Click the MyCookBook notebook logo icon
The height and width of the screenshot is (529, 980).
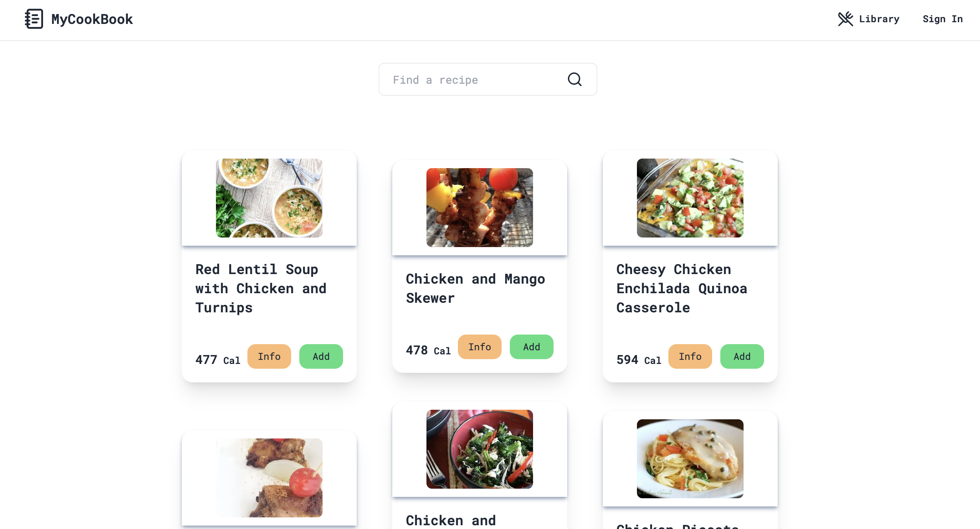[34, 19]
